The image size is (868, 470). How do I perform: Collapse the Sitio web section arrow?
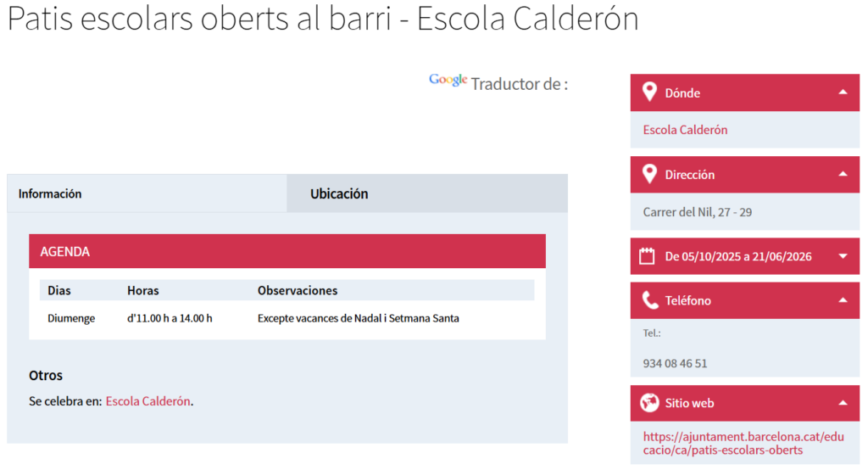click(842, 403)
